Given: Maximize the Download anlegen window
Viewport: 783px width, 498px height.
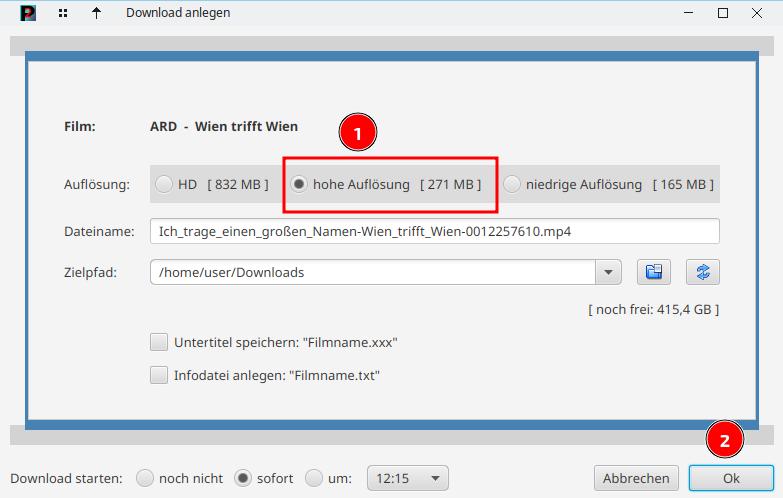Looking at the screenshot, I should [723, 13].
